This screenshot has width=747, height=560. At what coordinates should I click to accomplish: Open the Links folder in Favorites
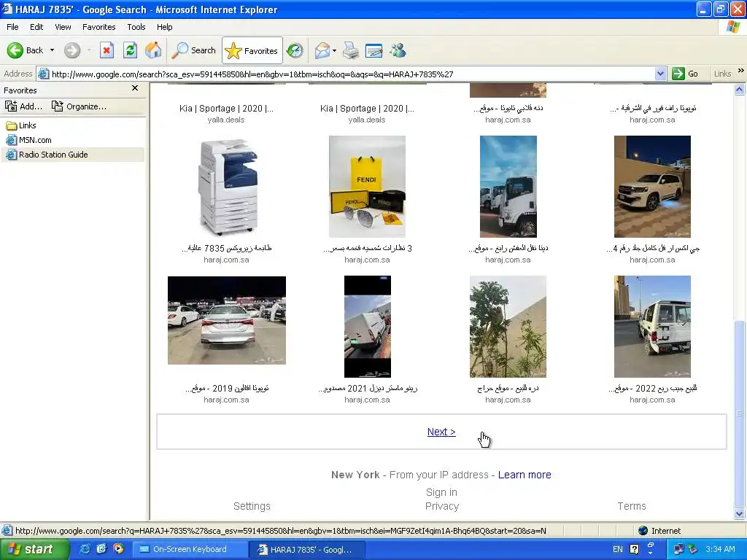coord(21,125)
